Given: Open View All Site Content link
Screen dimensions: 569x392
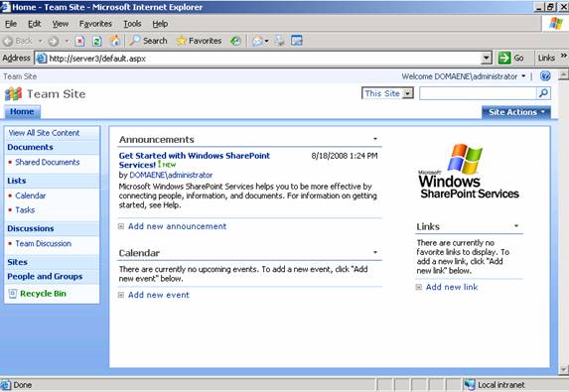Looking at the screenshot, I should [x=44, y=133].
